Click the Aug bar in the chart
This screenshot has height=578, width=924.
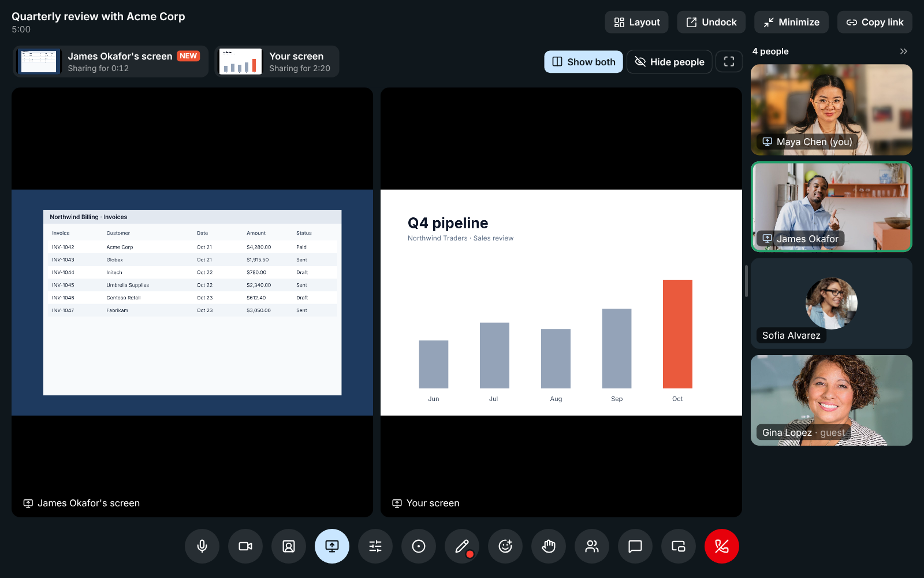click(556, 358)
